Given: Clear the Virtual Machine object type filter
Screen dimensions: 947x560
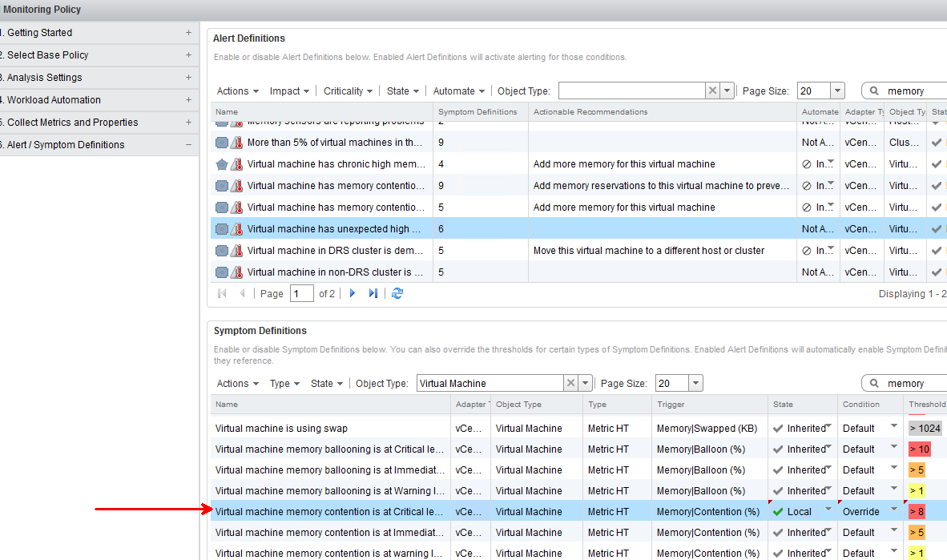Looking at the screenshot, I should (570, 384).
